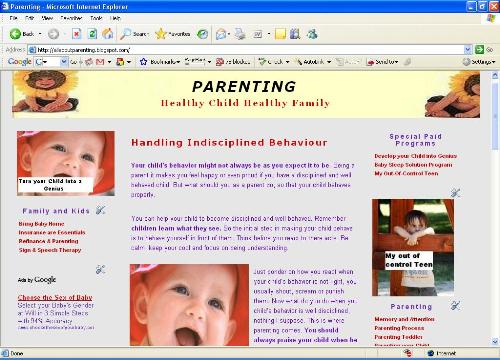Expand the Edit page icon dropdown arrow
The height and width of the screenshot is (360, 500).
pos(269,34)
